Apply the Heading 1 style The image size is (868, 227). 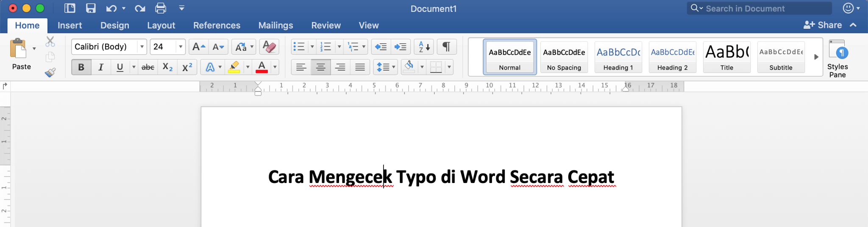point(618,57)
